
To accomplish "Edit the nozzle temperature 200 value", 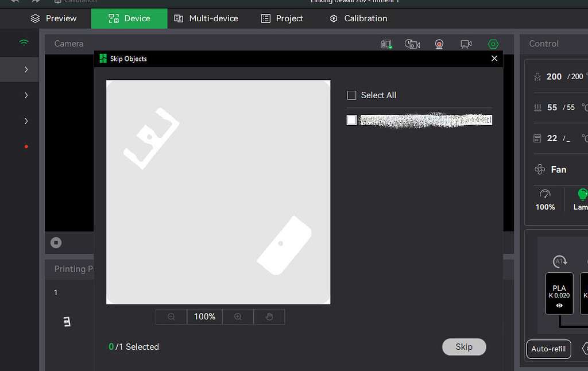I will click(554, 76).
